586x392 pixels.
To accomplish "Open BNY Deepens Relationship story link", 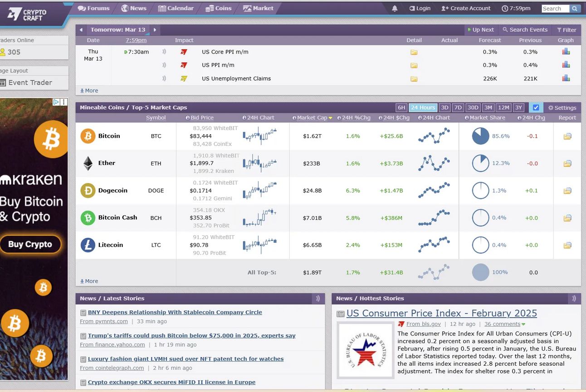I will click(x=175, y=312).
